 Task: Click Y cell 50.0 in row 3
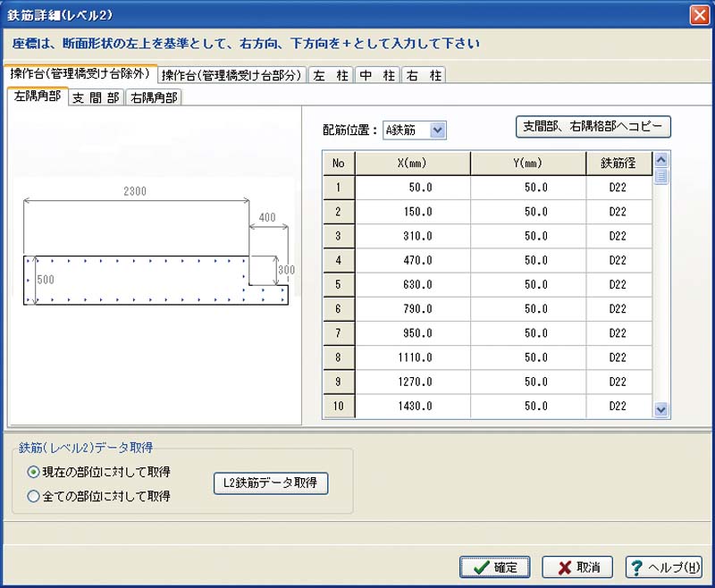click(x=528, y=236)
